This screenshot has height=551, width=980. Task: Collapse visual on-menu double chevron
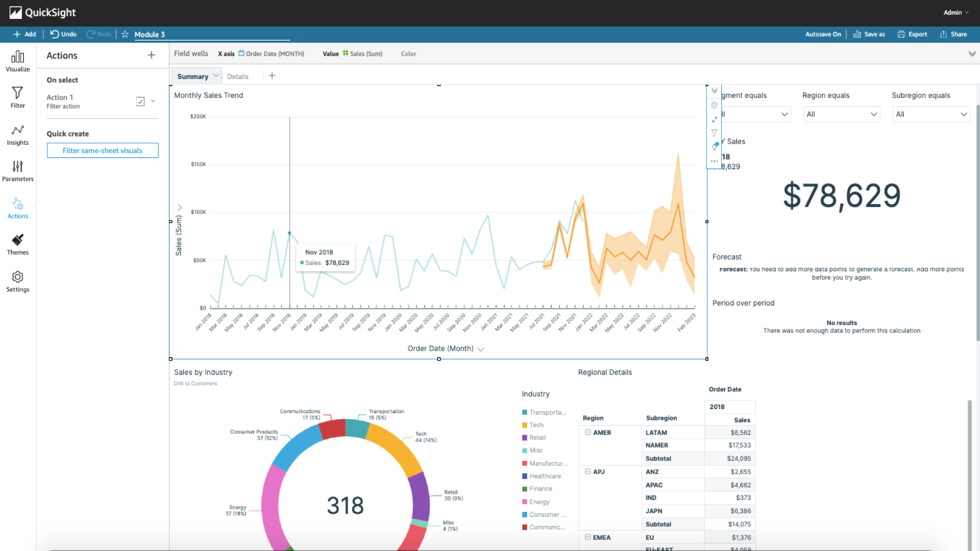coord(715,91)
